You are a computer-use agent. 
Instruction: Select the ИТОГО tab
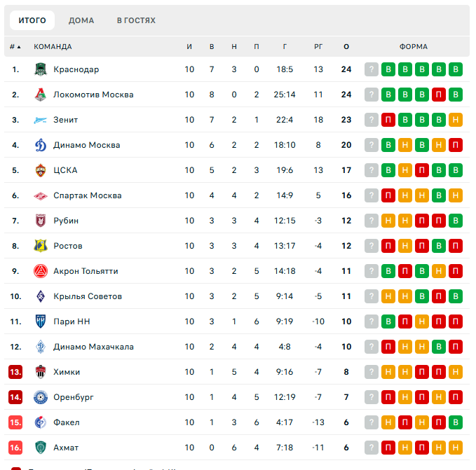click(x=32, y=20)
